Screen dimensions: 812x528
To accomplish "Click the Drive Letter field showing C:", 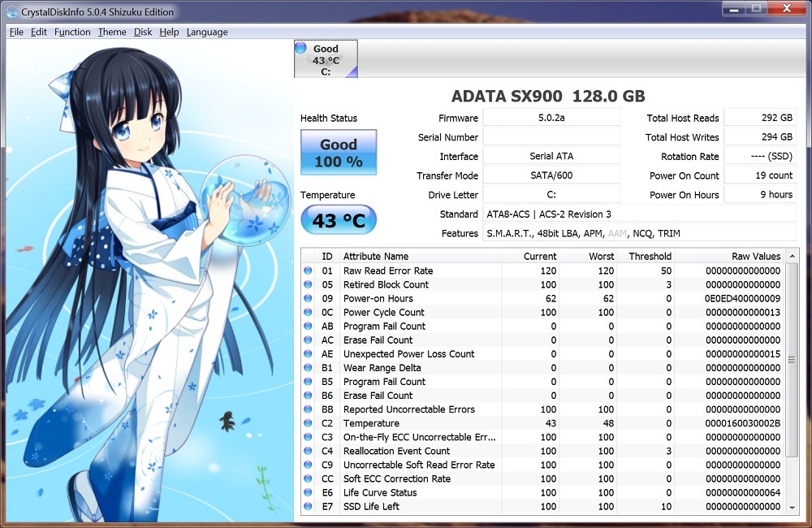I will pos(551,194).
